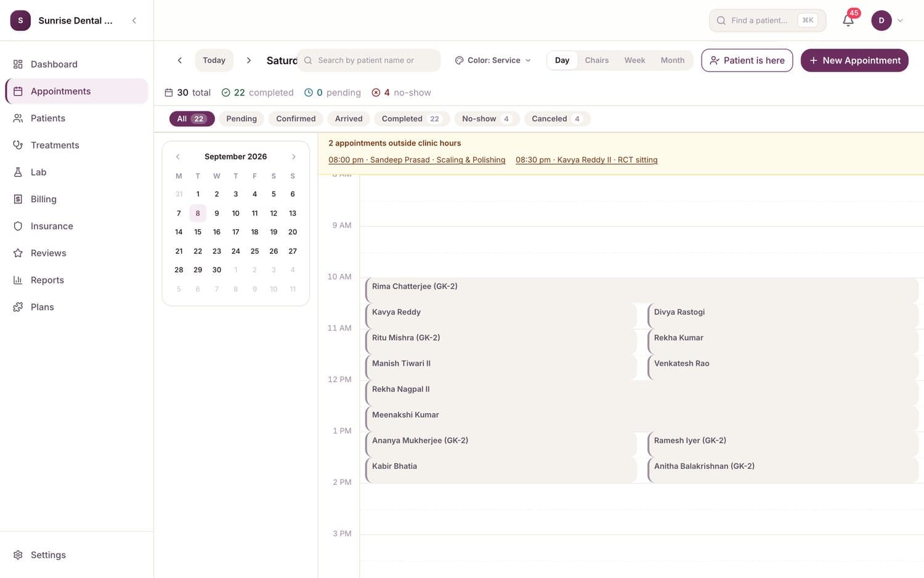924x578 pixels.
Task: Focus the Find a patient search box
Action: (768, 20)
